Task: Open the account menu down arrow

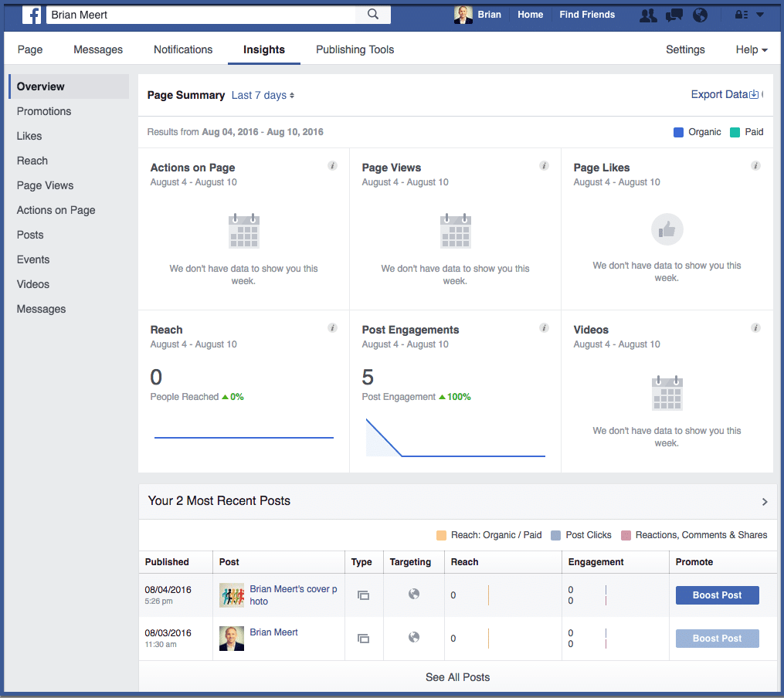Action: click(x=760, y=15)
